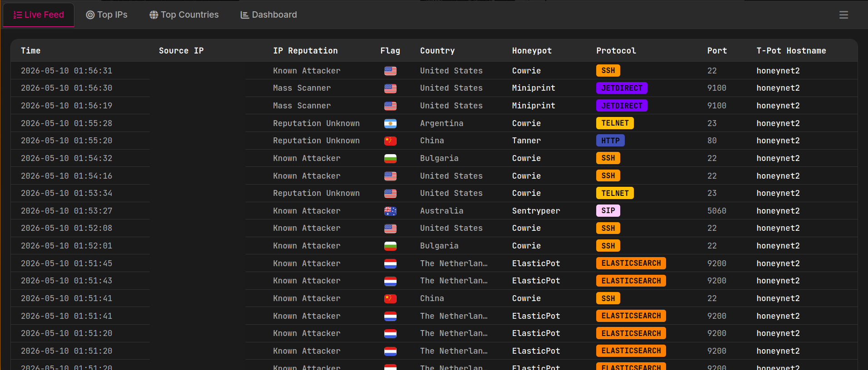Click the China flag in the 01:51:41 Cowrie row
The height and width of the screenshot is (370, 868).
[390, 299]
